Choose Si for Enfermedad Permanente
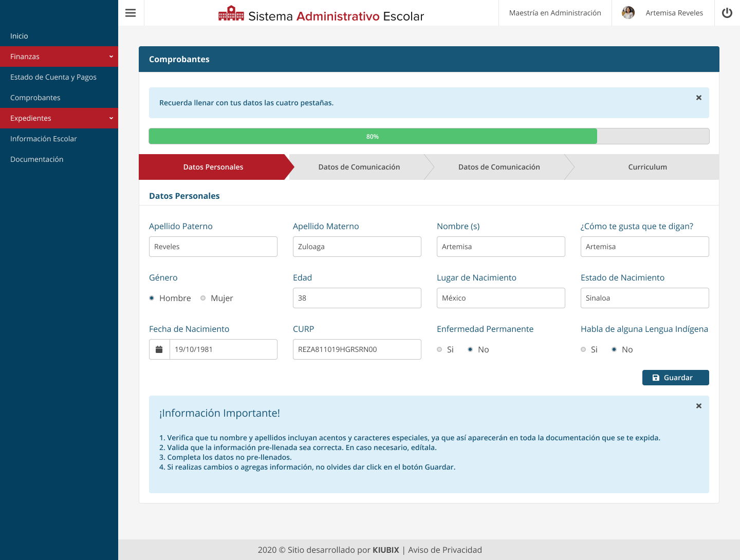This screenshot has height=560, width=740. [440, 349]
